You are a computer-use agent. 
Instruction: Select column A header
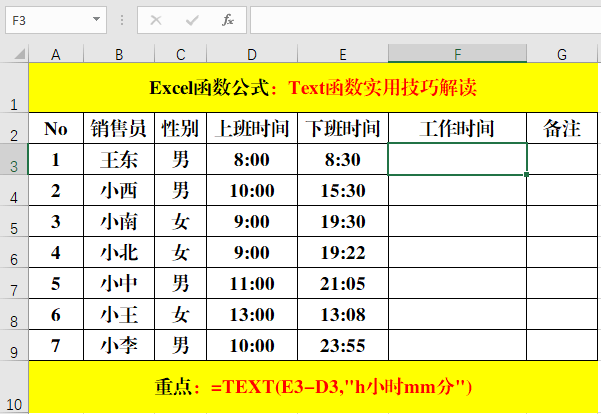click(56, 54)
